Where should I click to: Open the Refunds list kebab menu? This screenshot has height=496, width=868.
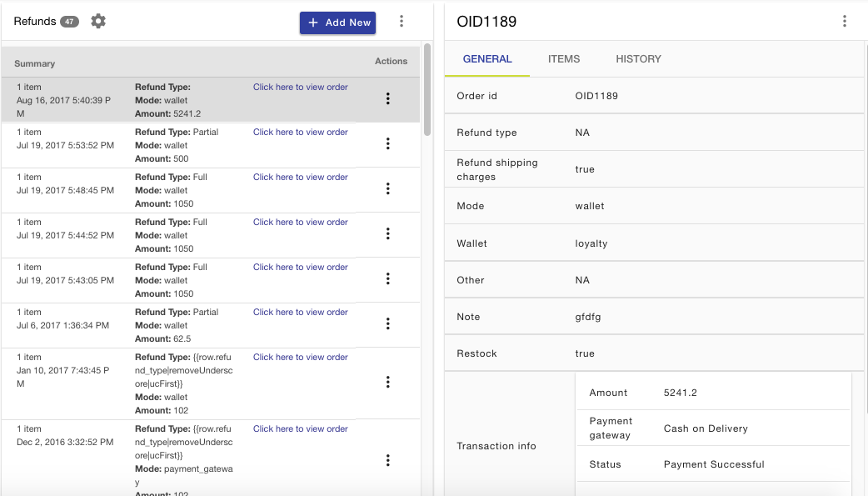click(x=402, y=21)
